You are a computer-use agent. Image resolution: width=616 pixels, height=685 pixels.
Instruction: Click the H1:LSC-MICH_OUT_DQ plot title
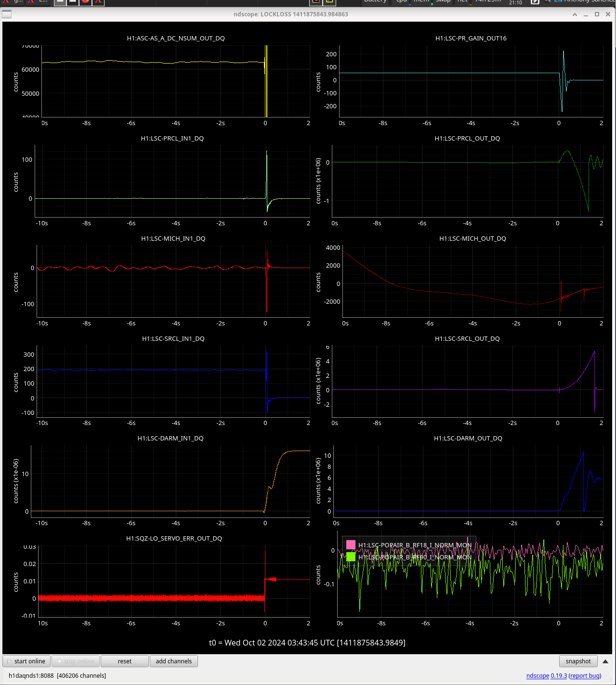point(472,239)
